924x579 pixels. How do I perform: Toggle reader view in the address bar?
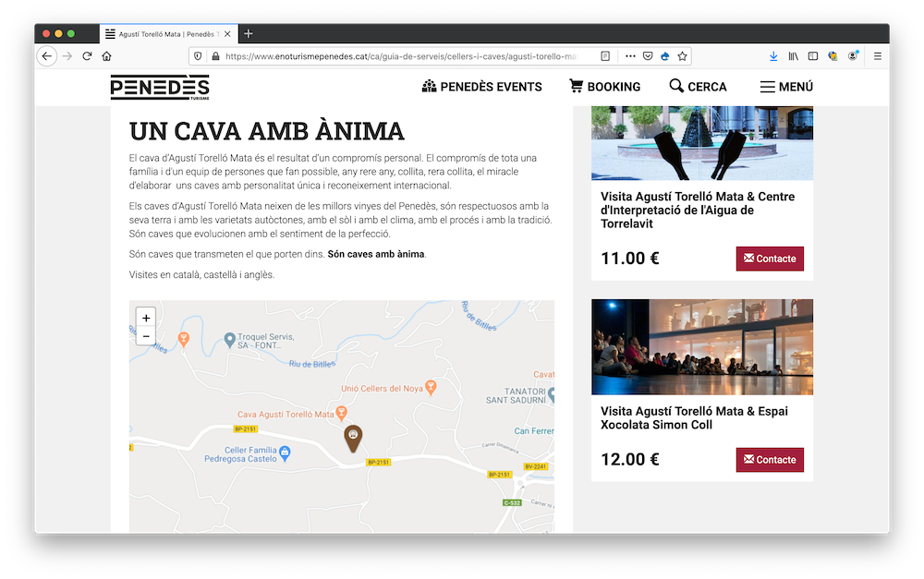pyautogui.click(x=605, y=56)
